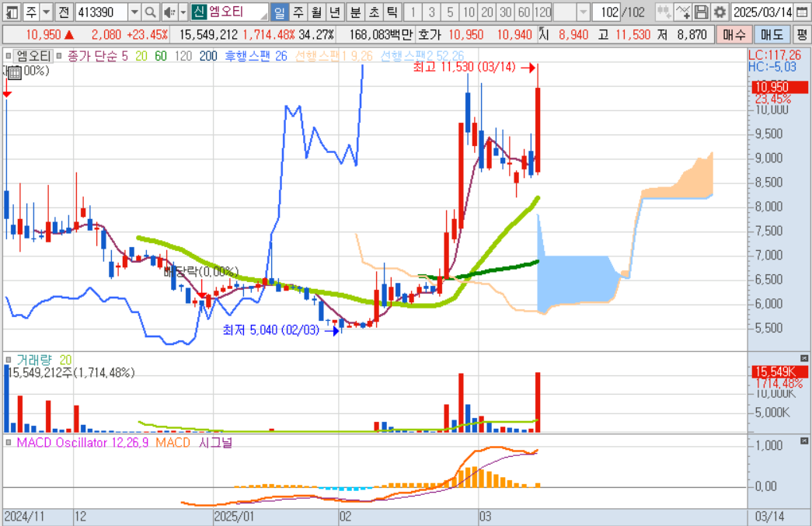
Task: Choose the 120 interval button
Action: 542,12
